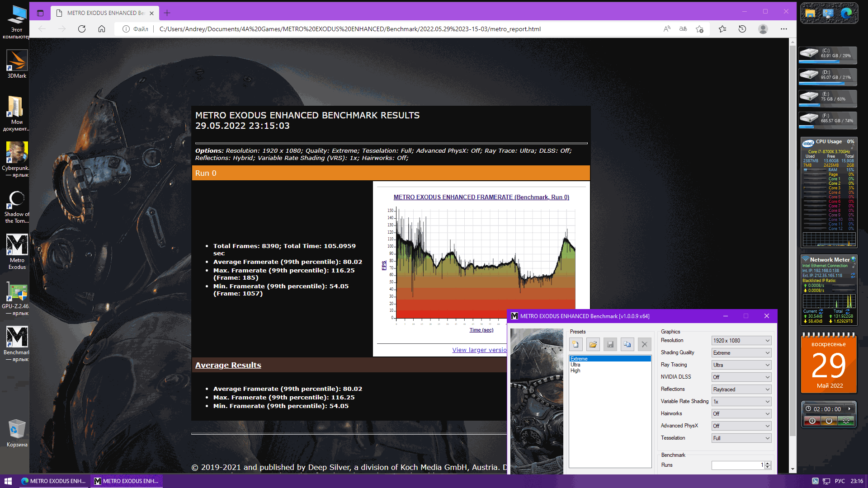
Task: Click the orange power button on timer gadget
Action: pos(829,421)
